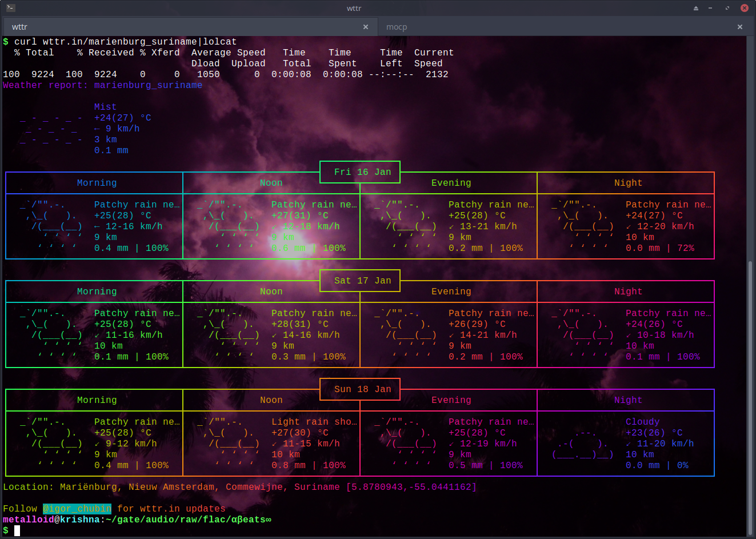756x539 pixels.
Task: Switch to the mocp tab
Action: [397, 27]
